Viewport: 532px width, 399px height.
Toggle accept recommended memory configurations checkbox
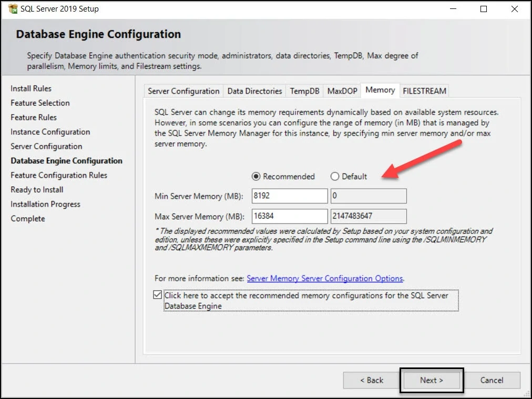pyautogui.click(x=157, y=294)
